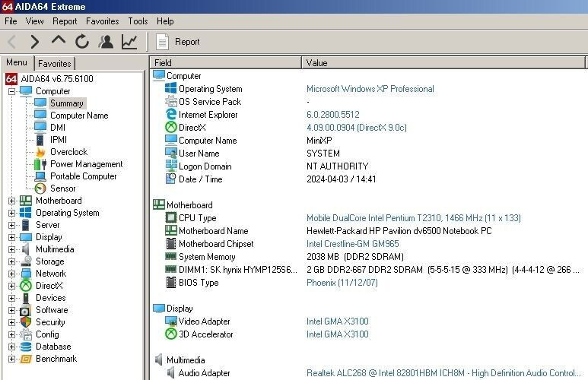Viewport: 588px width, 380px height.
Task: Click the IPMI server icon
Action: coord(40,140)
